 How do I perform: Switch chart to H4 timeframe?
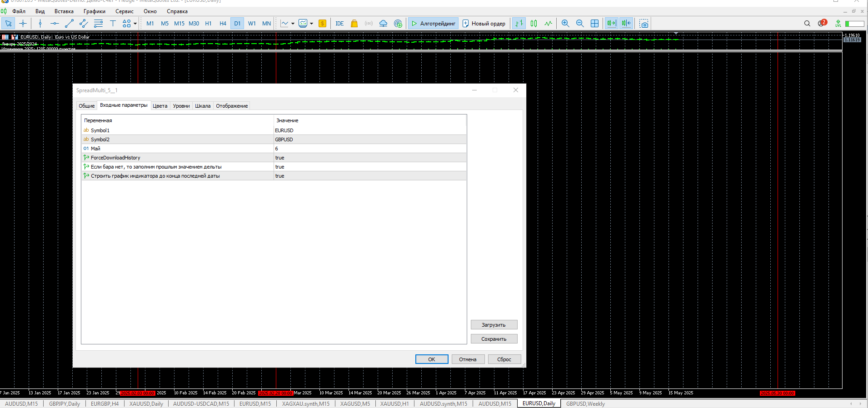223,24
